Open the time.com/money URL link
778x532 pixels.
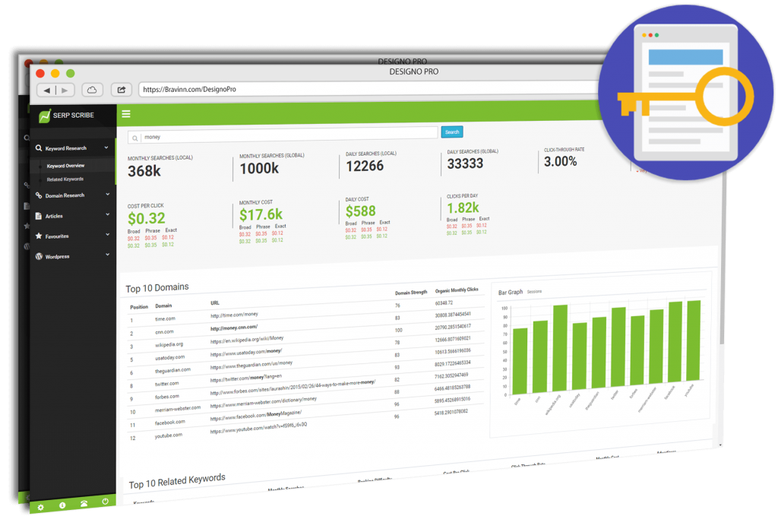(236, 315)
